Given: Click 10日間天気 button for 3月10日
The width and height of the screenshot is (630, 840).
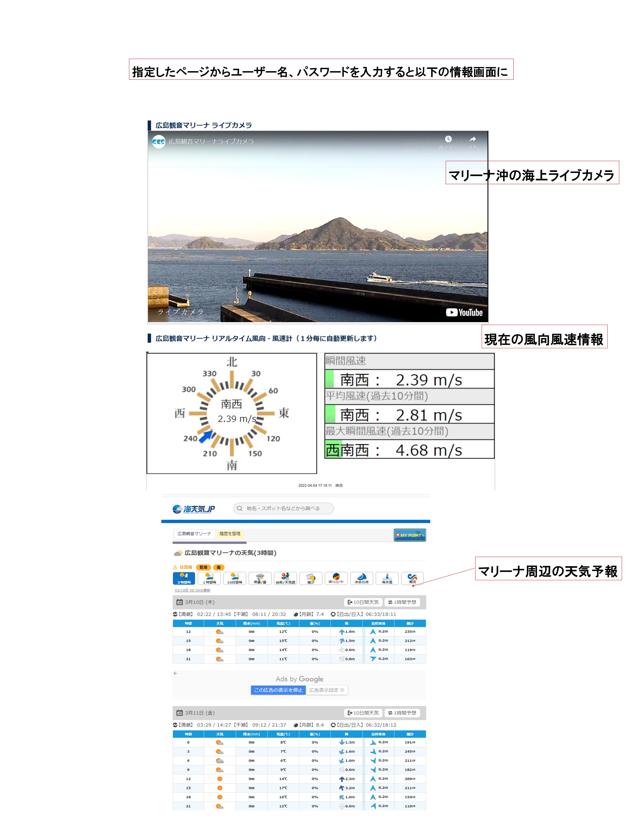Looking at the screenshot, I should click(x=363, y=602).
